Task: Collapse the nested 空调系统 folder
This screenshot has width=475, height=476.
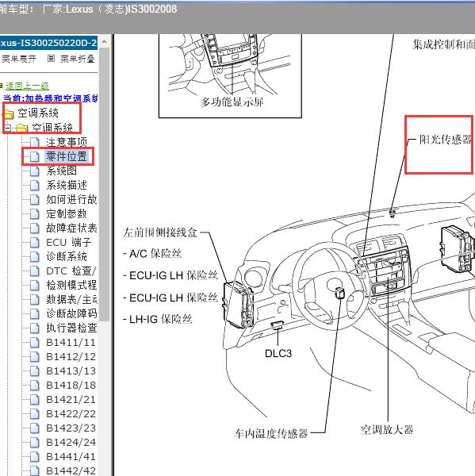Action: click(8, 128)
